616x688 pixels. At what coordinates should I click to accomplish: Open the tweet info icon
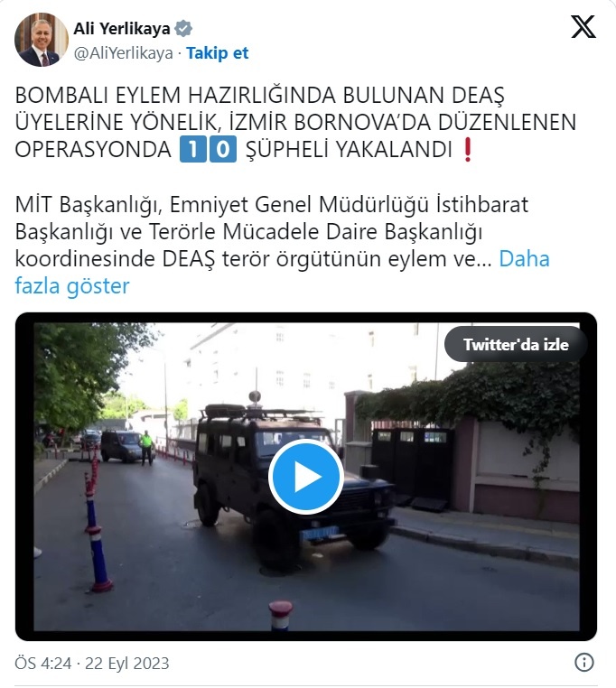click(584, 662)
